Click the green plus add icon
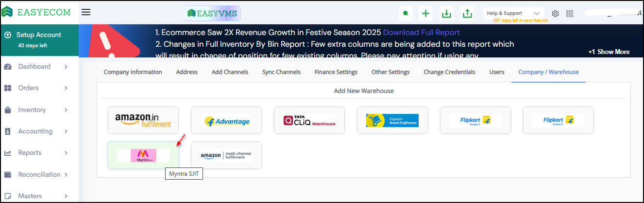Screen dimensions: 644x203 pyautogui.click(x=426, y=14)
